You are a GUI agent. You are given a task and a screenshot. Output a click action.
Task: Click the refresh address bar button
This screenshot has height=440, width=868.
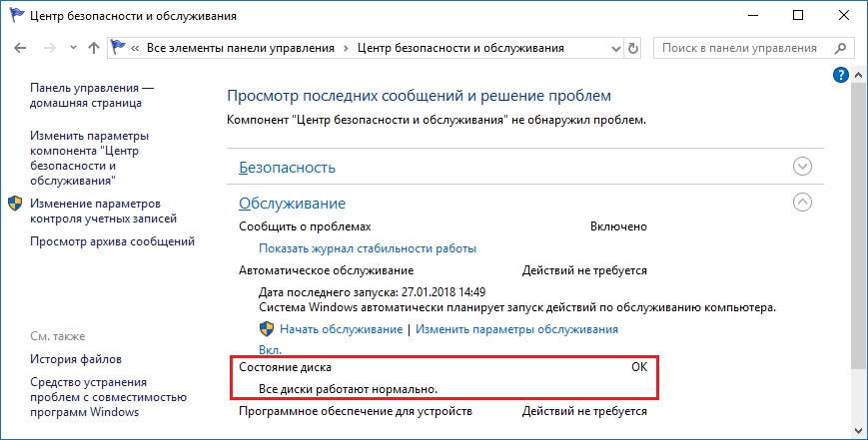tap(632, 48)
